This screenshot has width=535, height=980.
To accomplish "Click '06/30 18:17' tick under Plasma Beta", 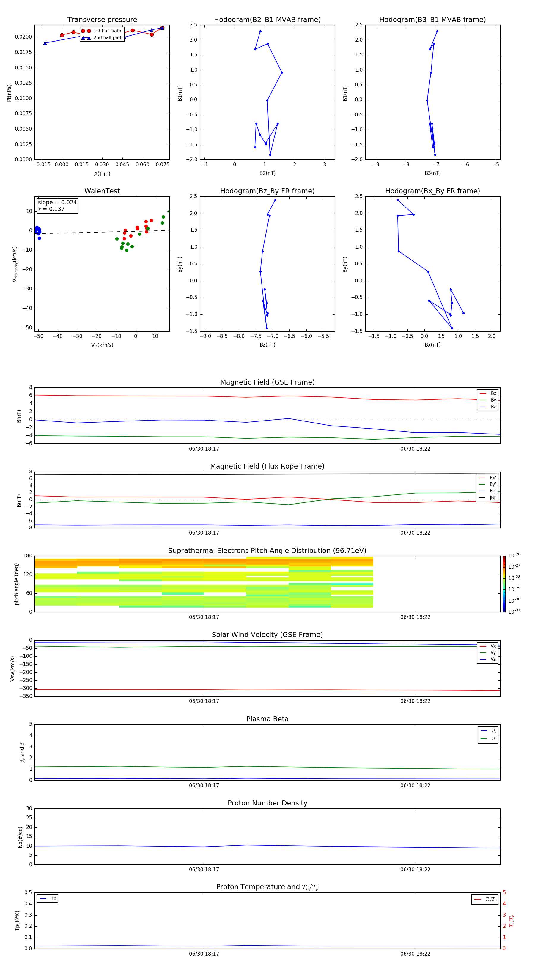I will pyautogui.click(x=204, y=785).
